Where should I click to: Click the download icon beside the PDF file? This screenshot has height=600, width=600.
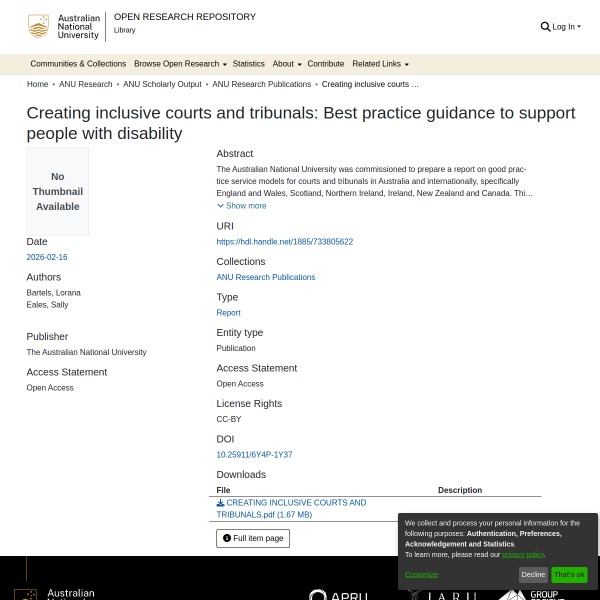[x=220, y=503]
